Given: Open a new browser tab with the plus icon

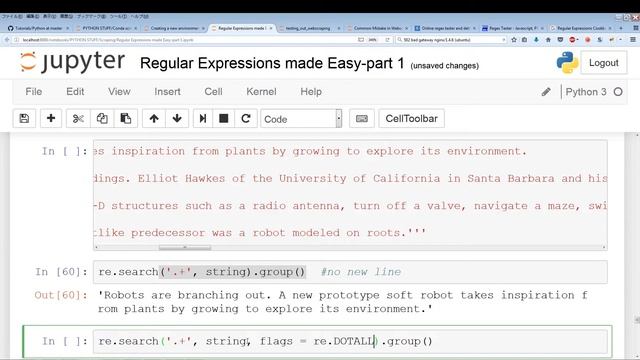Looking at the screenshot, I should (620, 28).
